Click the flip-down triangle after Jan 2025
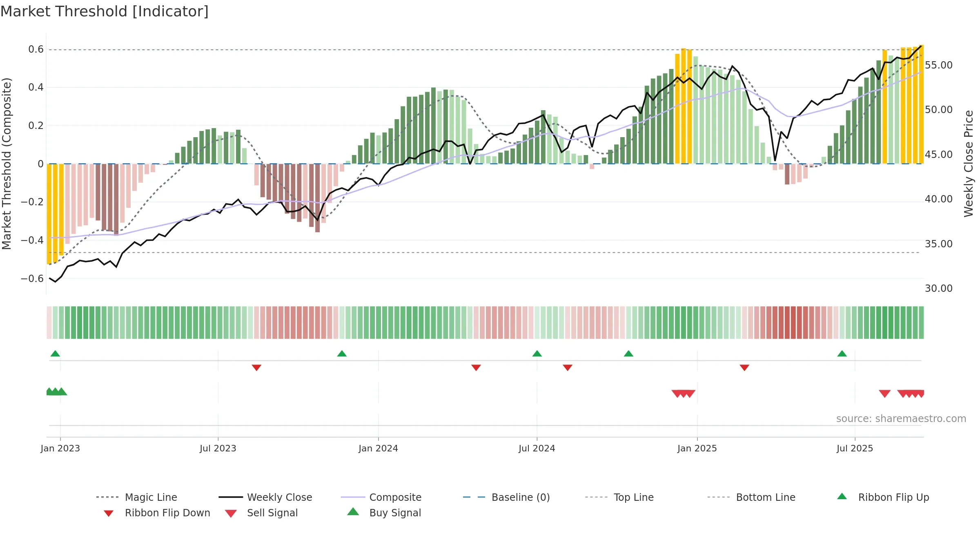Viewport: 980px width, 551px height. (x=744, y=368)
